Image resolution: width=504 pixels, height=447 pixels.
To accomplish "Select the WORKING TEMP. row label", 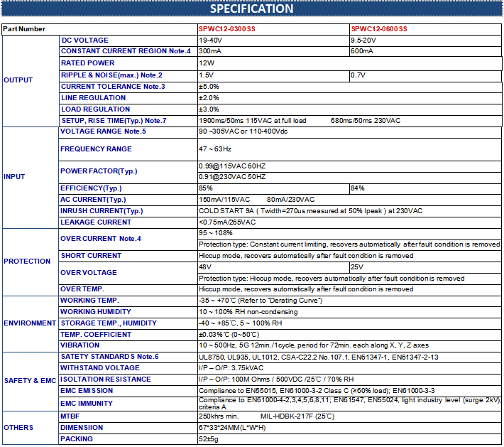I will (89, 301).
